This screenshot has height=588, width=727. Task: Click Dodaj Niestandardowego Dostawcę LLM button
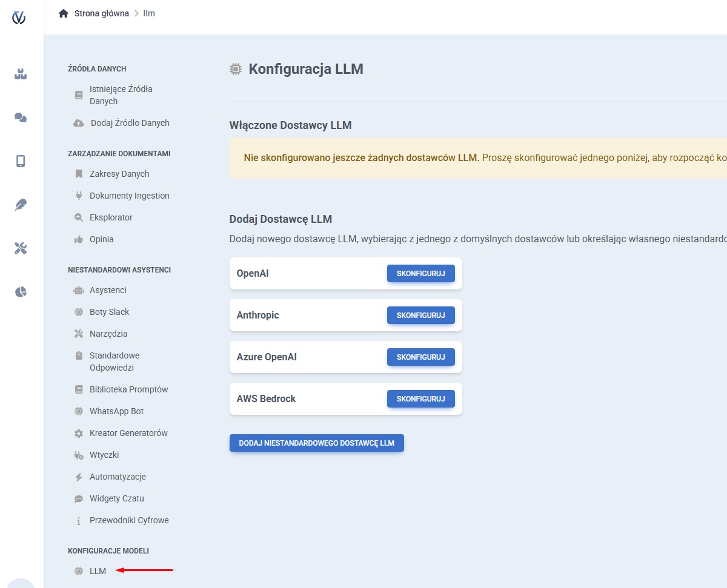316,443
